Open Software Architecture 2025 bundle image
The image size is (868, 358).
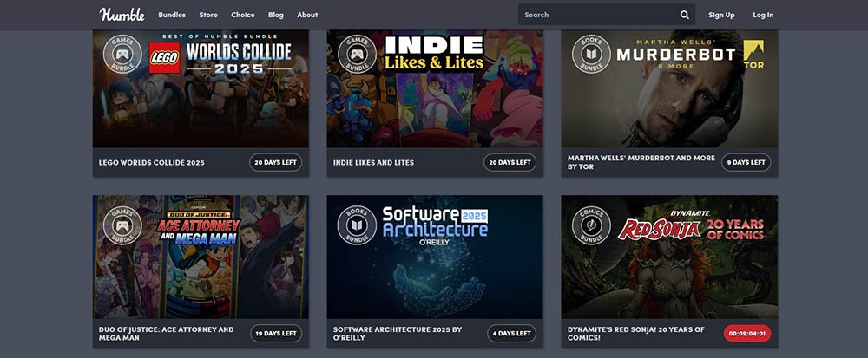[x=435, y=257]
